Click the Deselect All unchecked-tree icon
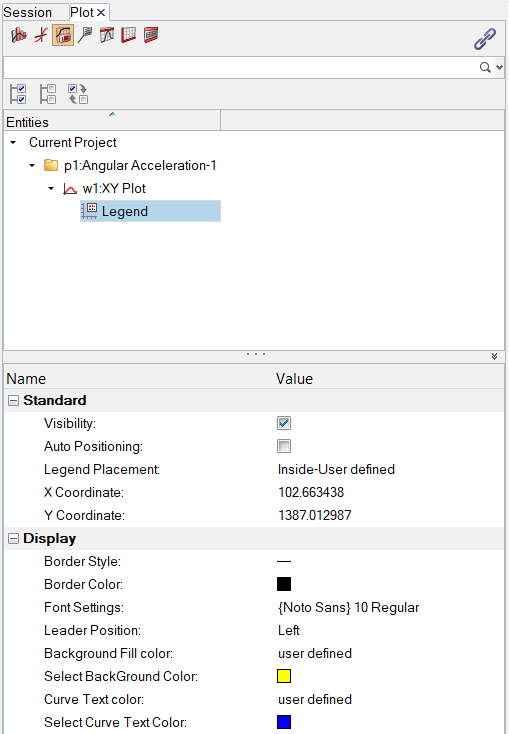This screenshot has height=734, width=509. [48, 94]
